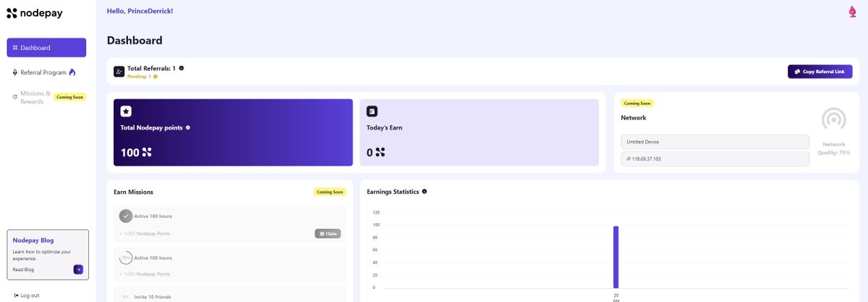Click the Claim button for Active 100 hours

(328, 233)
